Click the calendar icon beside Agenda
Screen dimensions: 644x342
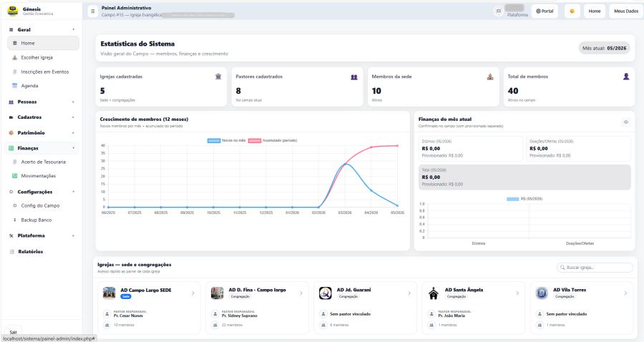(x=15, y=86)
